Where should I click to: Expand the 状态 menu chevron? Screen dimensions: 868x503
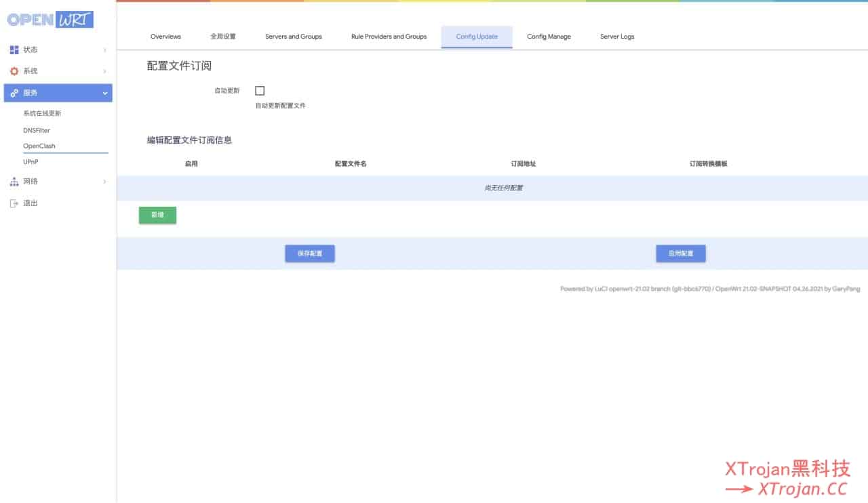[104, 49]
